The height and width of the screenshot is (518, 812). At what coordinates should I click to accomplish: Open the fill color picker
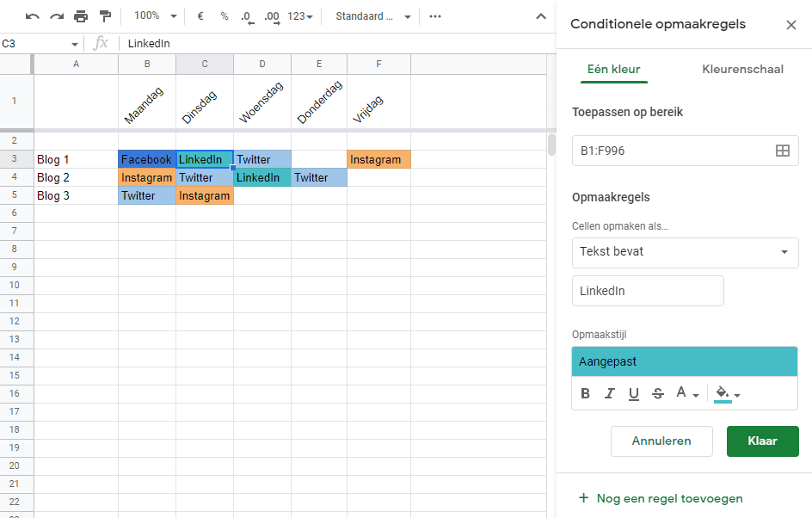point(725,393)
